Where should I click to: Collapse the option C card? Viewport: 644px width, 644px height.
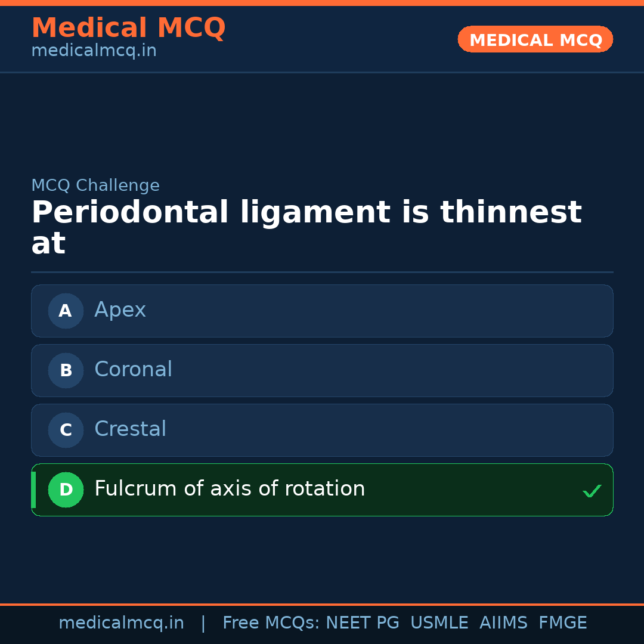pyautogui.click(x=322, y=430)
